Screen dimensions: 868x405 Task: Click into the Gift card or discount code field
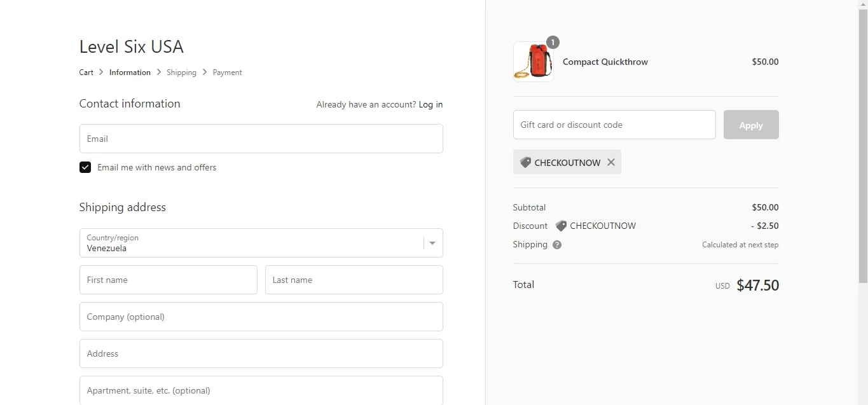[x=614, y=125]
